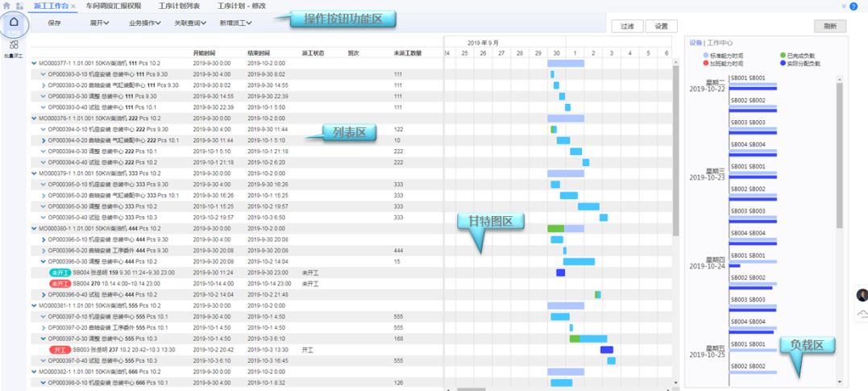This screenshot has width=868, height=391.
Task: Click the 班次 column header
Action: [x=353, y=53]
